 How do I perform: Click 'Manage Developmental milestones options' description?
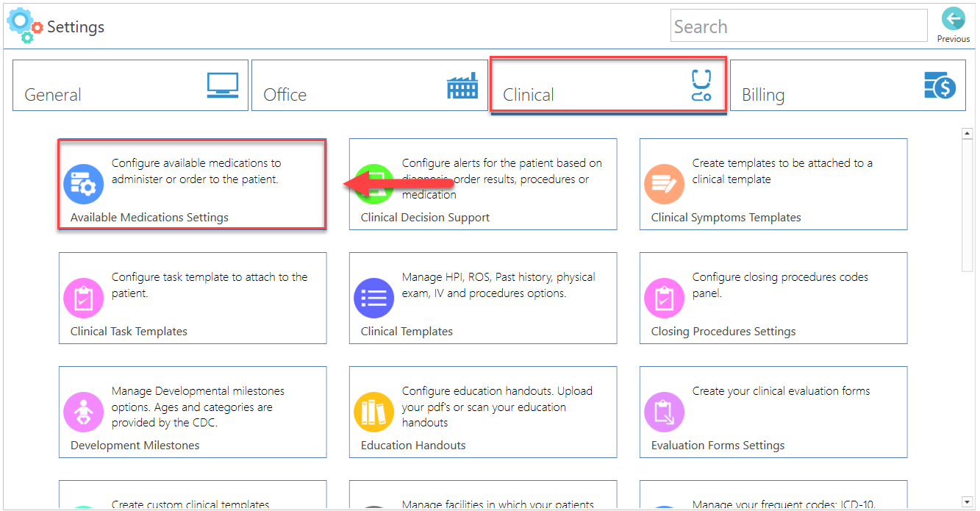[x=198, y=407]
